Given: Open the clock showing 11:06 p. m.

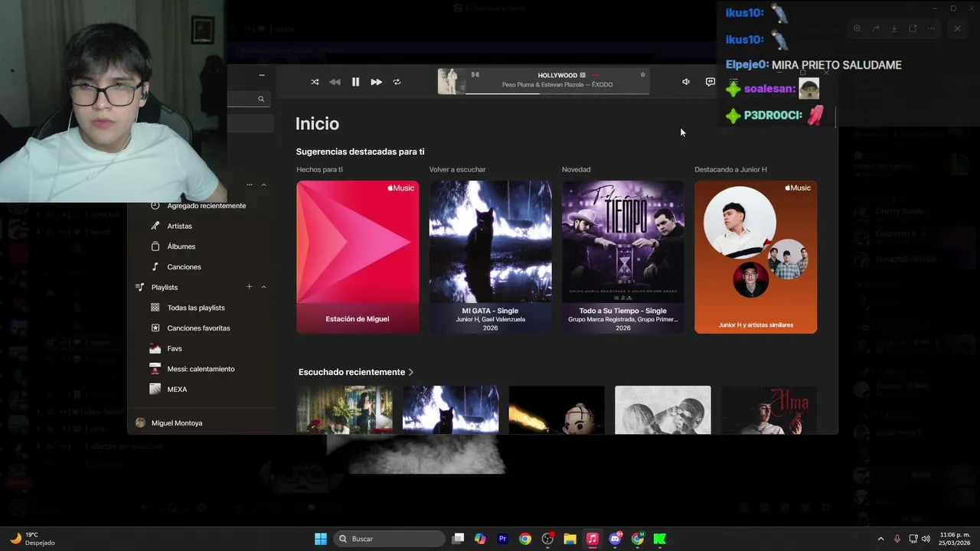Looking at the screenshot, I should pos(955,539).
